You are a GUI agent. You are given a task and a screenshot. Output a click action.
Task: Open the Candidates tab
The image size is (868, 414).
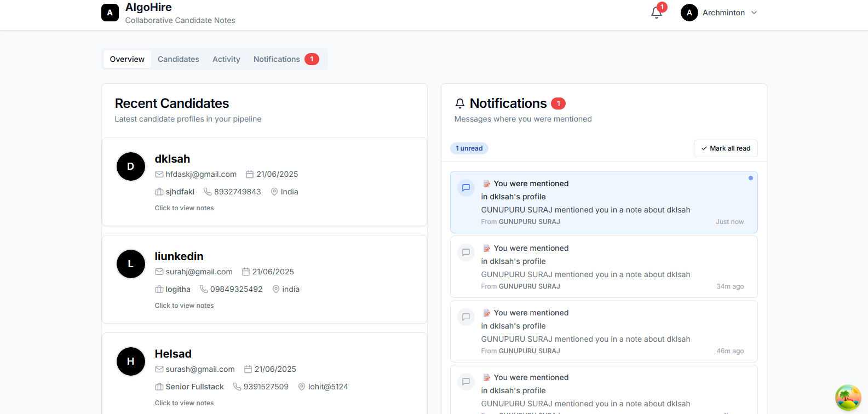[x=178, y=59]
